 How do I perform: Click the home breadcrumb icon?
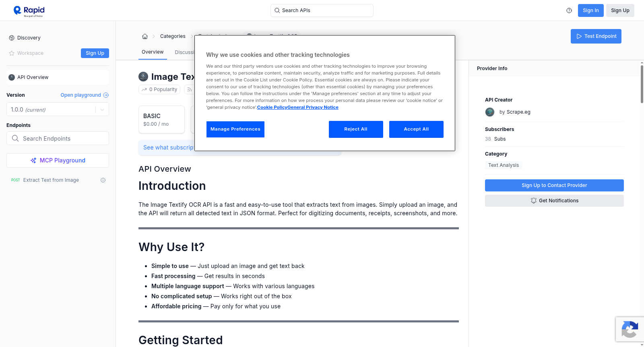pyautogui.click(x=145, y=36)
